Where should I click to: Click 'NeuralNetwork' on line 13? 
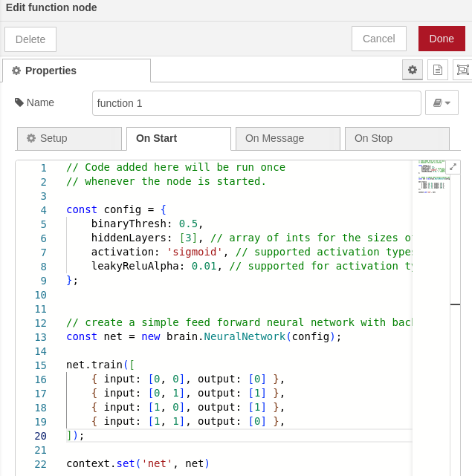pyautogui.click(x=245, y=336)
